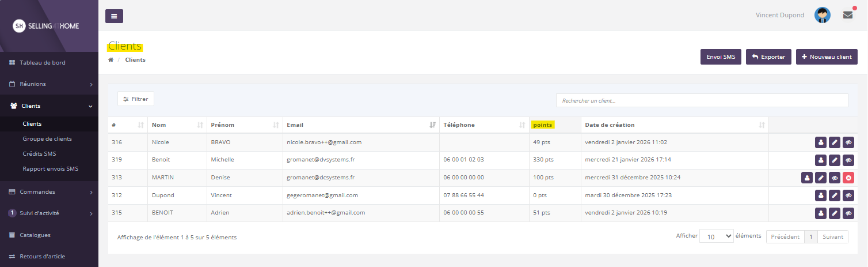Show BENOIT Adrien via the eye icon

(x=848, y=213)
